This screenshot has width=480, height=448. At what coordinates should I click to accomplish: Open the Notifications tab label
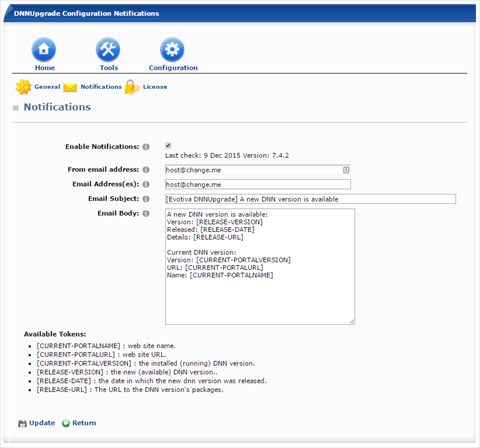pos(101,87)
